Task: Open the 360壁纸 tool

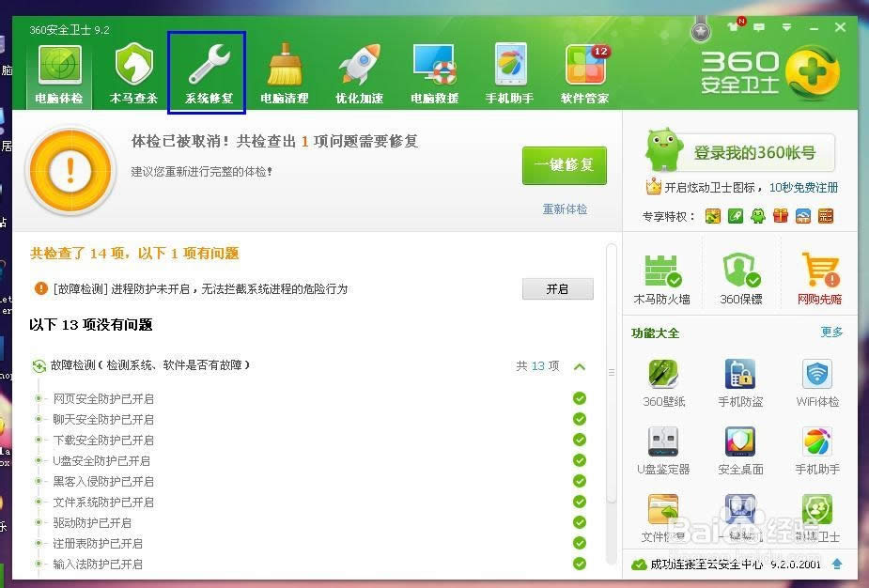Action: 664,383
